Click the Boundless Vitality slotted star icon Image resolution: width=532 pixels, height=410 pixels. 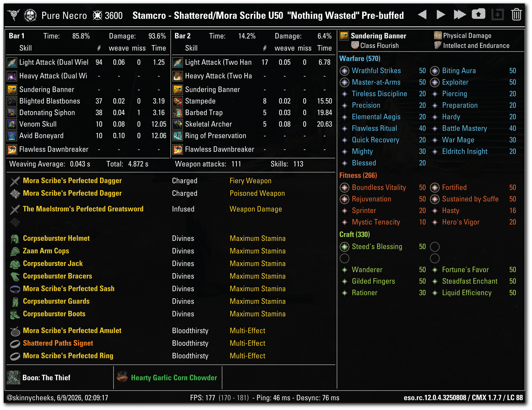click(x=344, y=188)
